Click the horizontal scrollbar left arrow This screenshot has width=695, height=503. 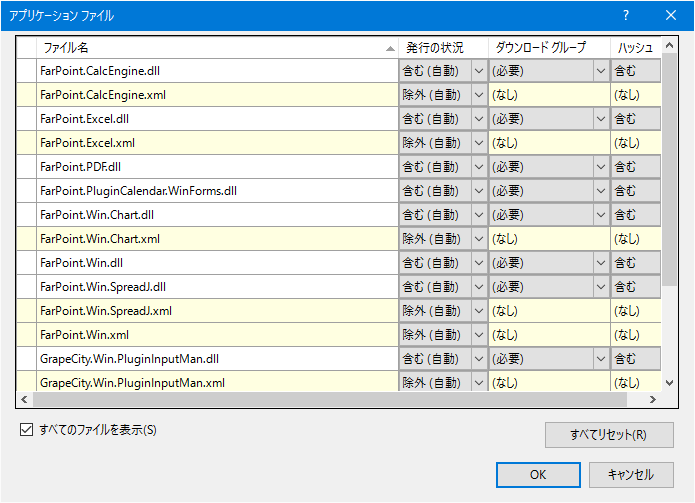[24, 399]
